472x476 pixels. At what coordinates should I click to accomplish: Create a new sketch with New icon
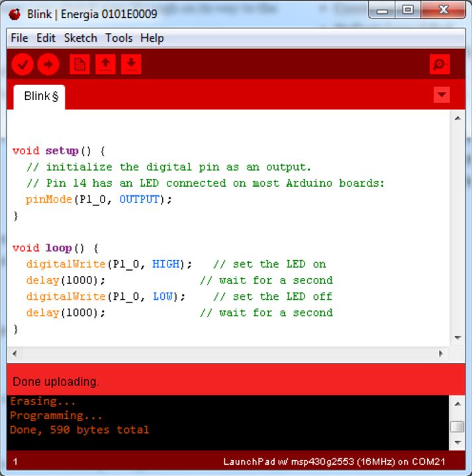[x=79, y=64]
